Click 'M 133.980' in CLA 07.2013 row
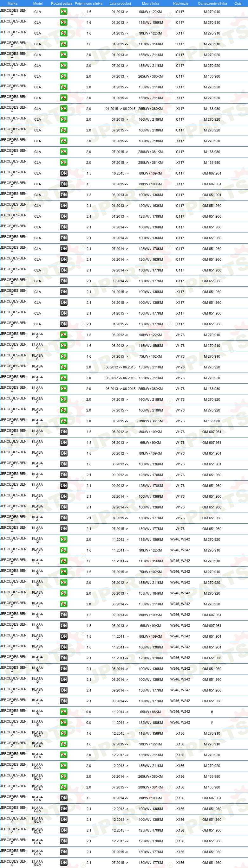 coord(212,76)
